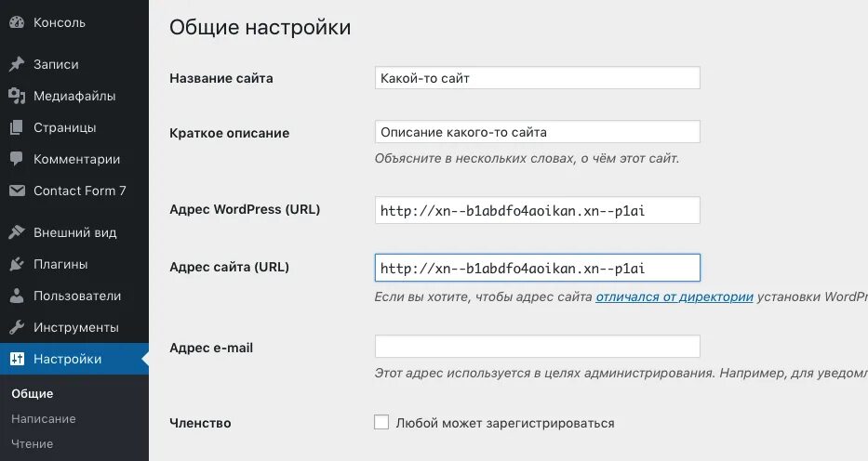Click the Адрес сайта (URL) field
Image resolution: width=868 pixels, height=461 pixels.
click(537, 268)
